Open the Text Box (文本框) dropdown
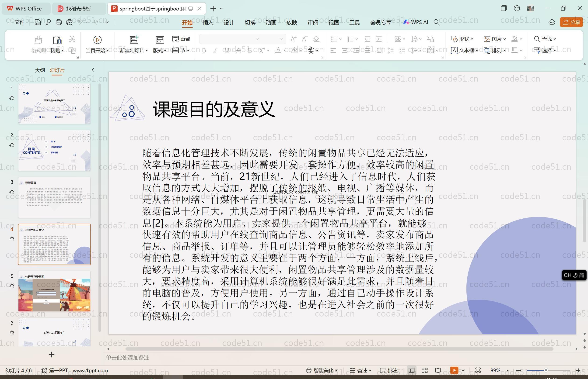The width and height of the screenshot is (588, 379). pyautogui.click(x=465, y=50)
